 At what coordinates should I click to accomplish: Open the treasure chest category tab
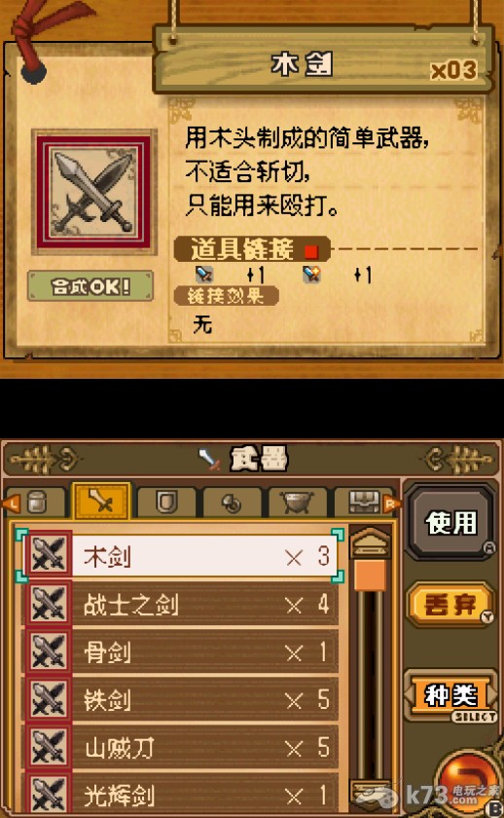click(362, 502)
